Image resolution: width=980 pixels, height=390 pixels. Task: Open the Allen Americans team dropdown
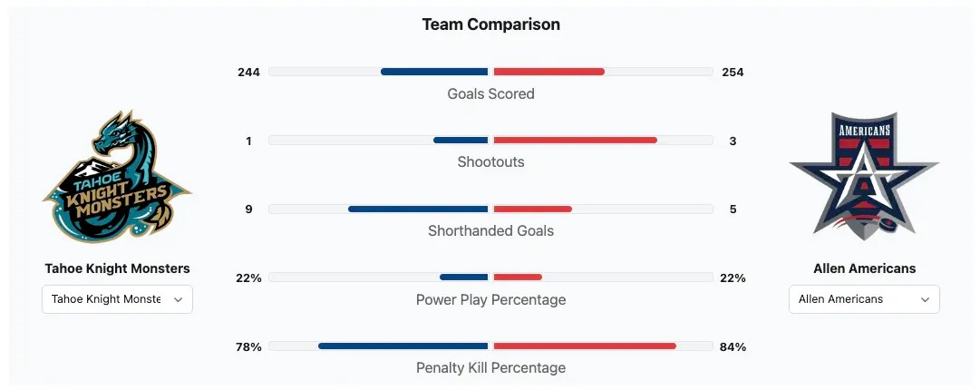(x=864, y=299)
